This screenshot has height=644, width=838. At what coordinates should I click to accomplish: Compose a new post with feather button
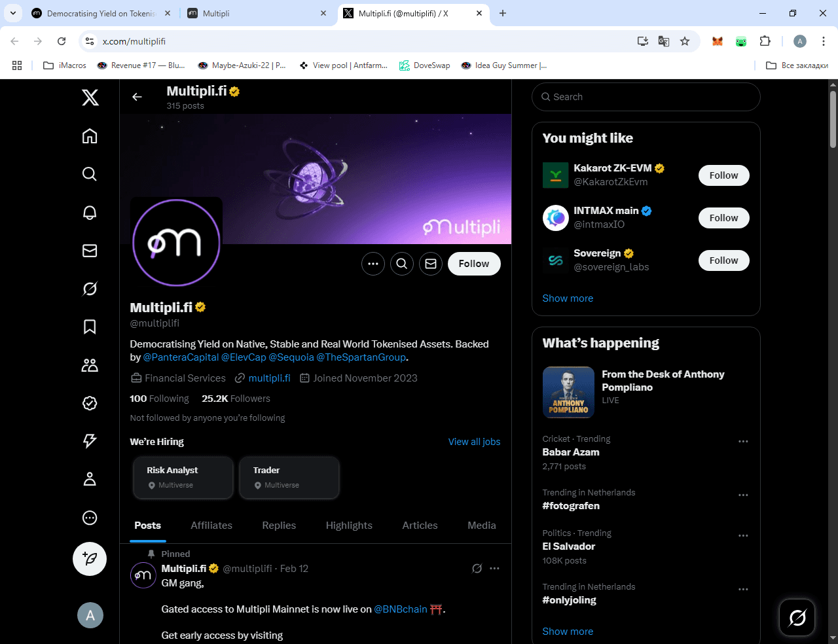90,559
